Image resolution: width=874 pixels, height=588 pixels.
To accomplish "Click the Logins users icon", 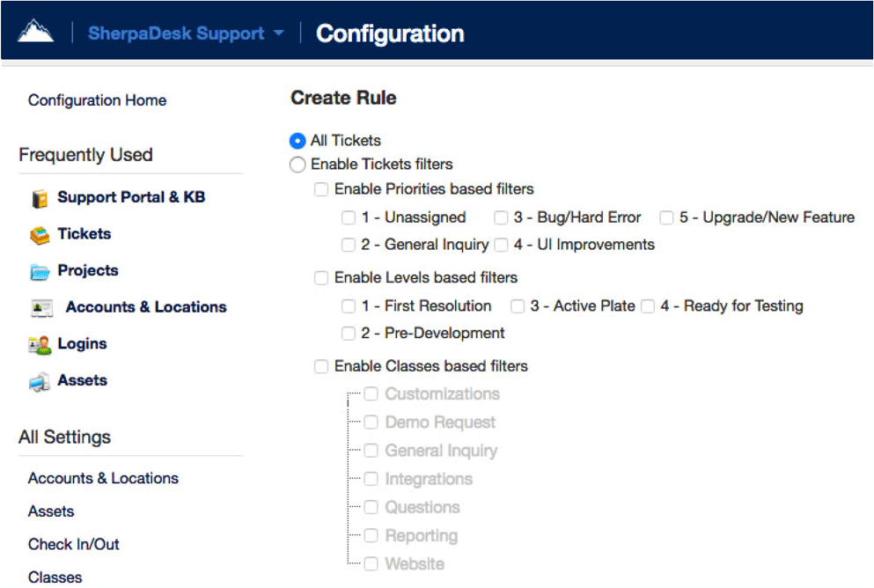I will pyautogui.click(x=39, y=345).
